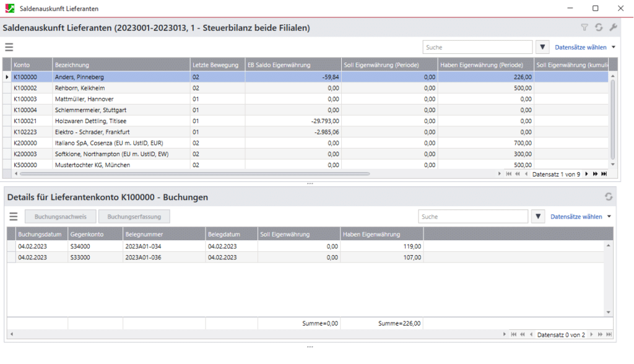
Task: Sort by Letzte Bewegung column header
Action: point(217,65)
